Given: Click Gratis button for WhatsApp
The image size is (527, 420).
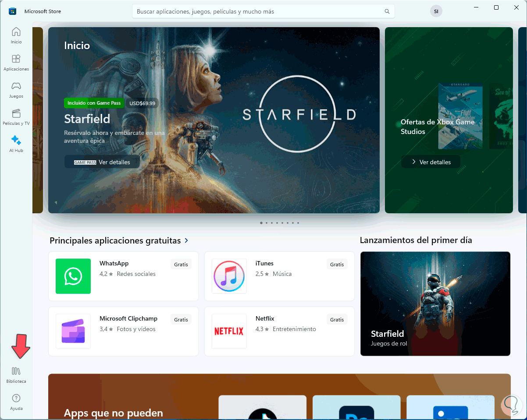Looking at the screenshot, I should 181,264.
